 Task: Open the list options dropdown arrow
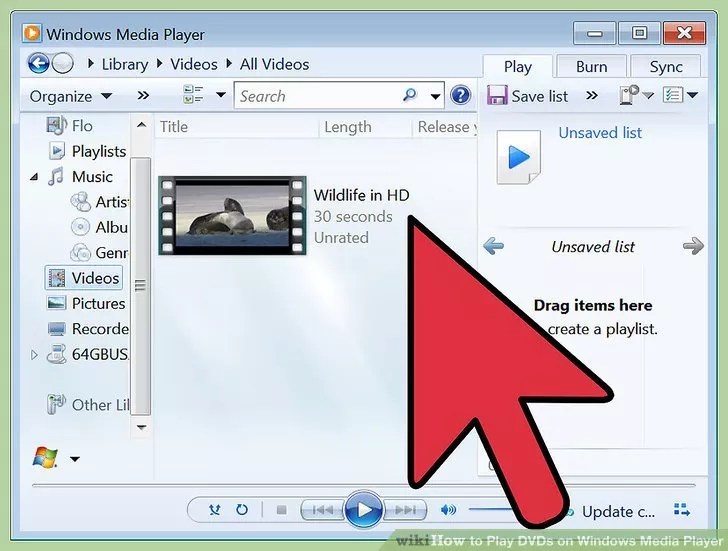pos(692,96)
